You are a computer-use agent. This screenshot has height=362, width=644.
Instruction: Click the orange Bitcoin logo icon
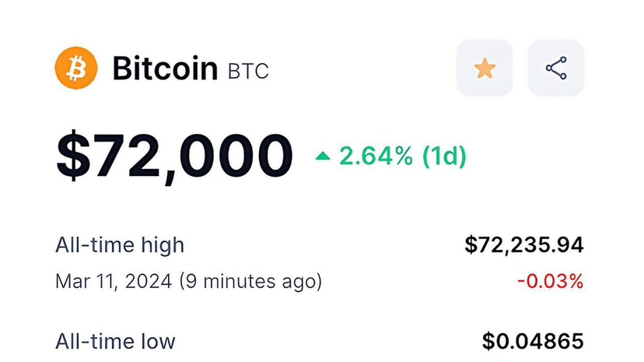(76, 69)
